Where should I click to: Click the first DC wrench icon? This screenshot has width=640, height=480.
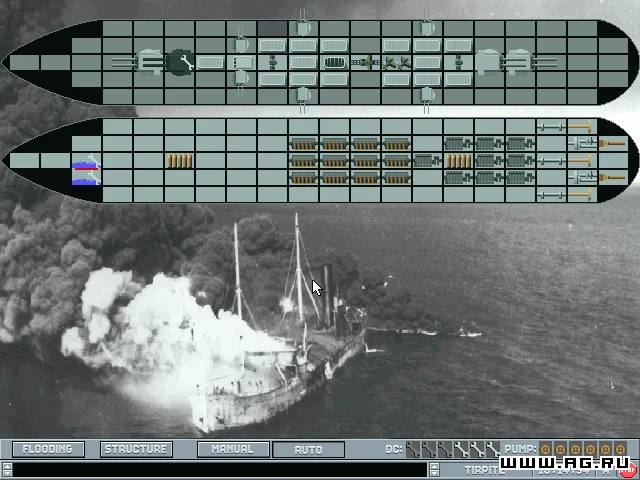tap(413, 450)
